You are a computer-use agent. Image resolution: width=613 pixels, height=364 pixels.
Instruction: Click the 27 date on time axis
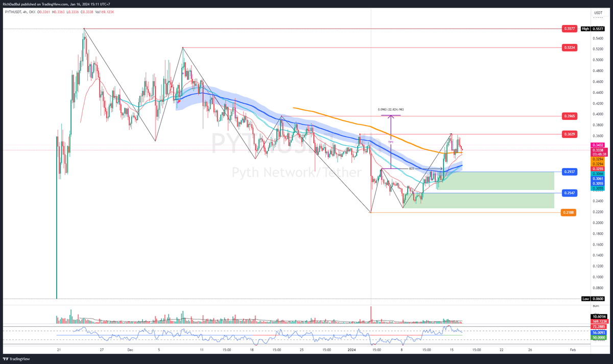(x=102, y=350)
